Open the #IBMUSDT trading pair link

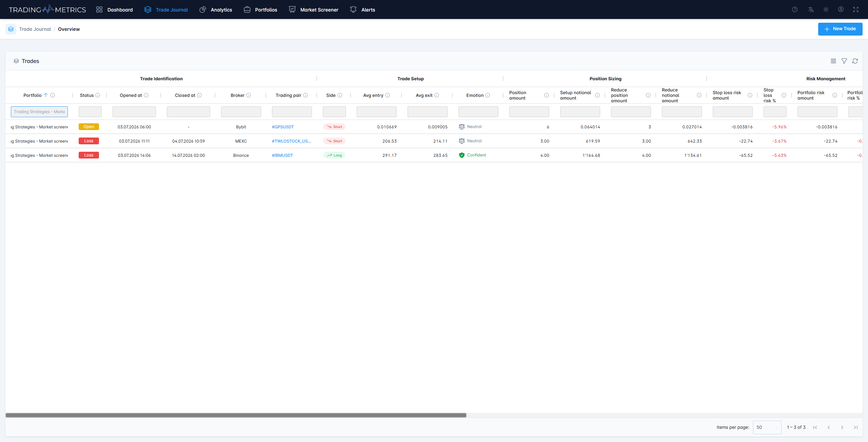click(282, 155)
